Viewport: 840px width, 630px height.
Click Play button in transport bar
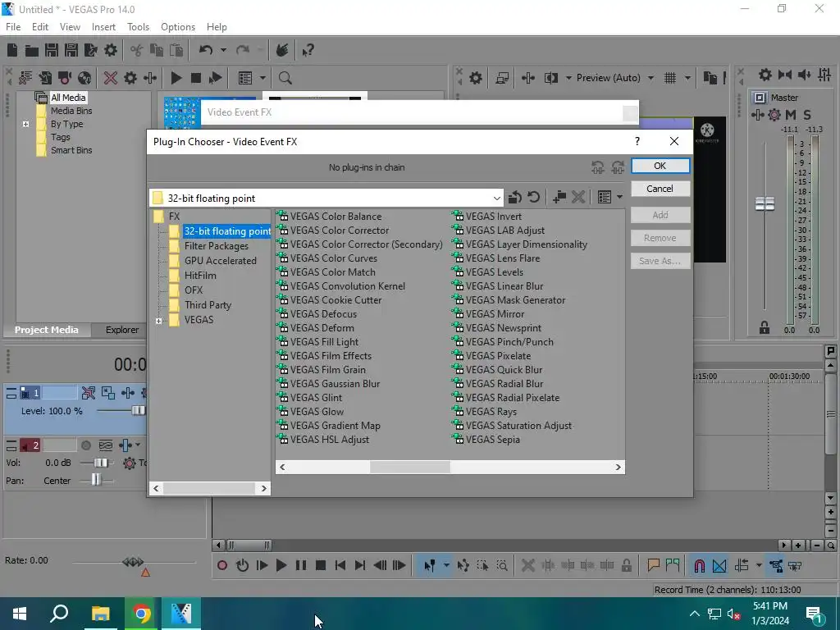pos(281,565)
